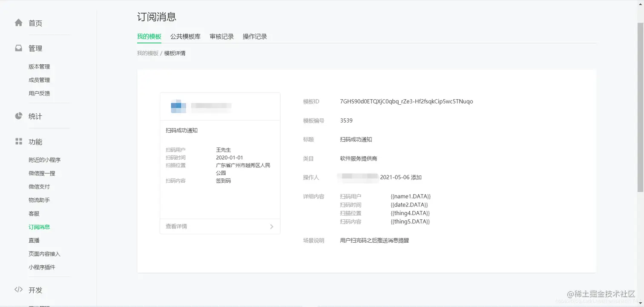The image size is (644, 307).
Task: Click the 首页 home icon in the sidebar
Action: (x=19, y=23)
